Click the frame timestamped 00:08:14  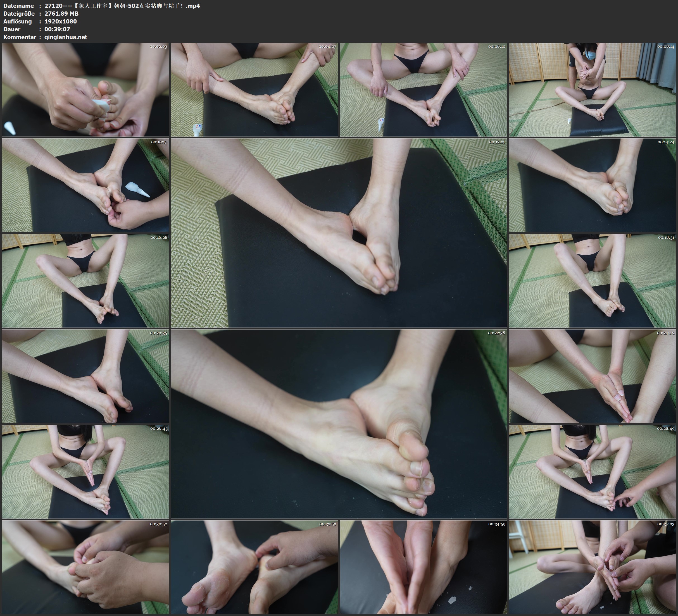coord(592,89)
